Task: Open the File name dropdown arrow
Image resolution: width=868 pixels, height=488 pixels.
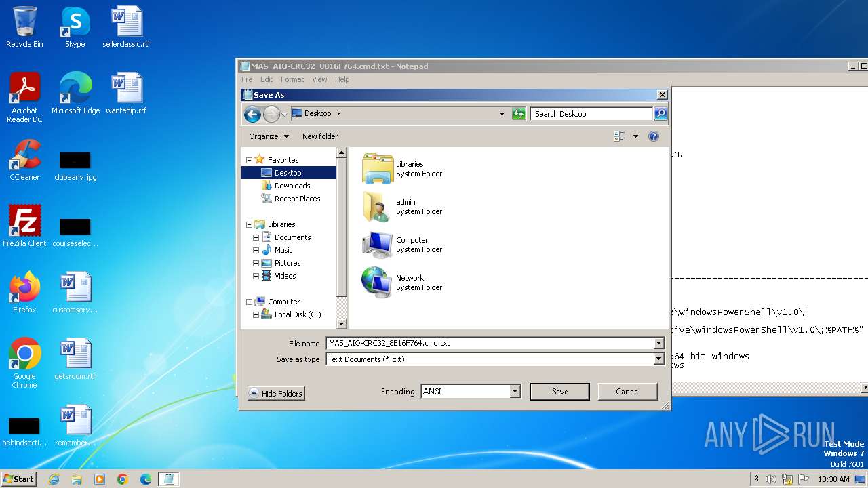Action: 658,343
